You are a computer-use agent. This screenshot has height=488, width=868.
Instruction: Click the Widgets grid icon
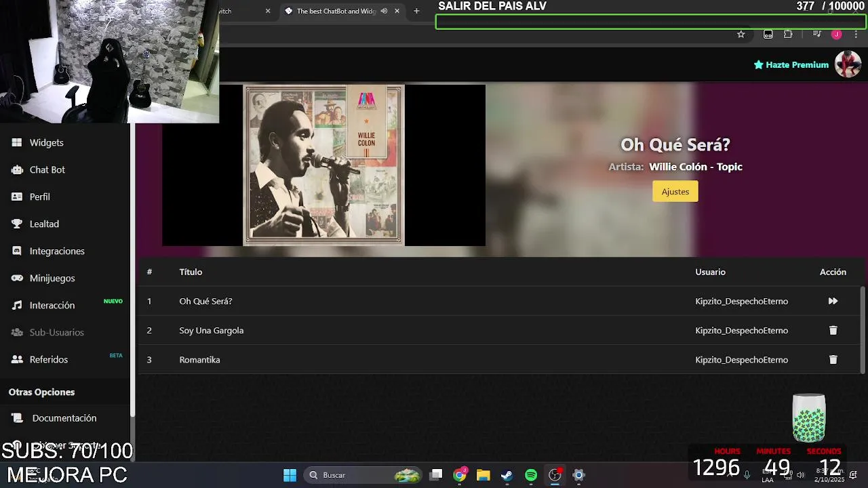[x=17, y=142]
